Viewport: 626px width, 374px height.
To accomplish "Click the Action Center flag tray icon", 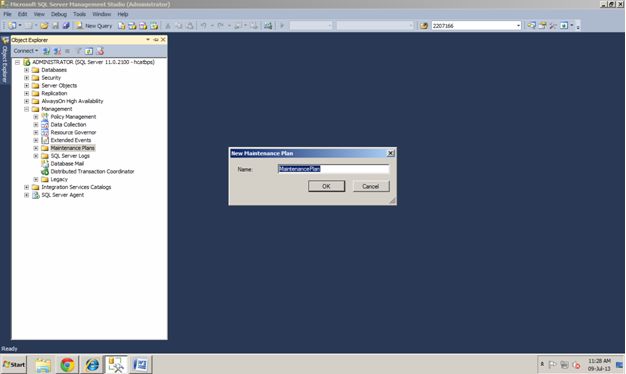I will (x=553, y=364).
